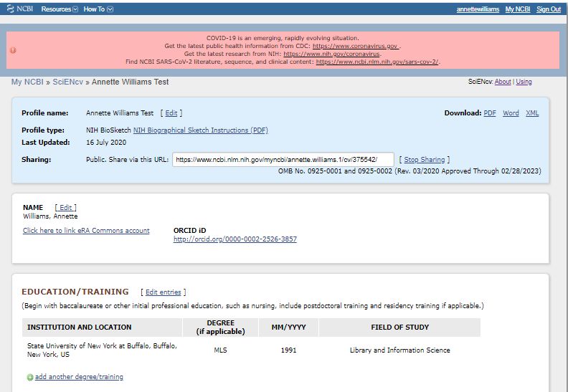Open the annettewilliams account link
This screenshot has width=568, height=392.
tap(478, 9)
